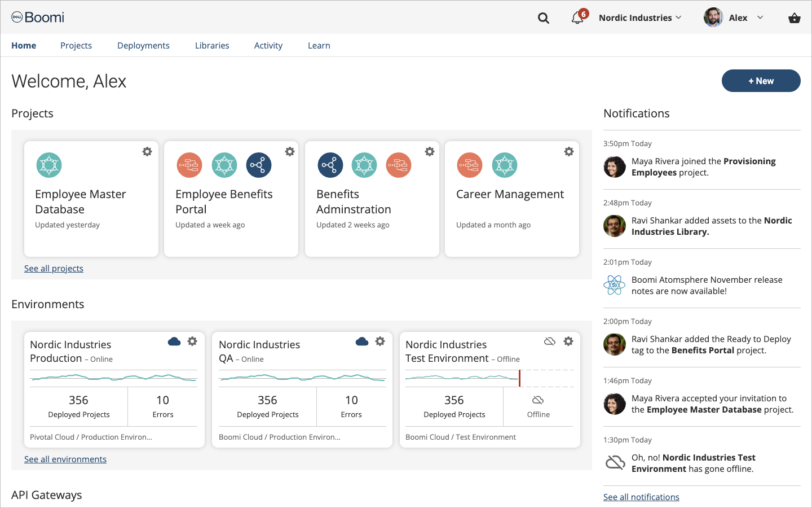Switch to the Deployments tab
The height and width of the screenshot is (508, 812).
pyautogui.click(x=143, y=46)
